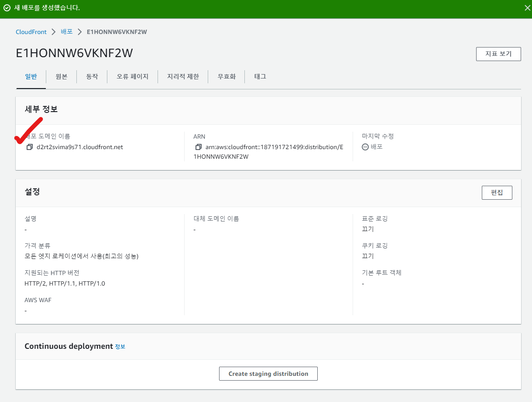The image size is (532, 402).
Task: Go to the 배포 breadcrumb link
Action: 67,32
